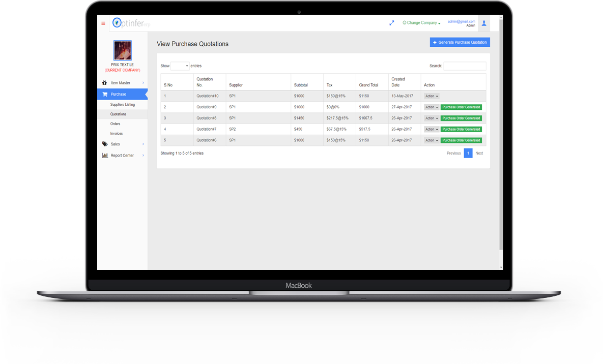Open the Show entries dropdown
This screenshot has height=364, width=603.
pyautogui.click(x=180, y=66)
